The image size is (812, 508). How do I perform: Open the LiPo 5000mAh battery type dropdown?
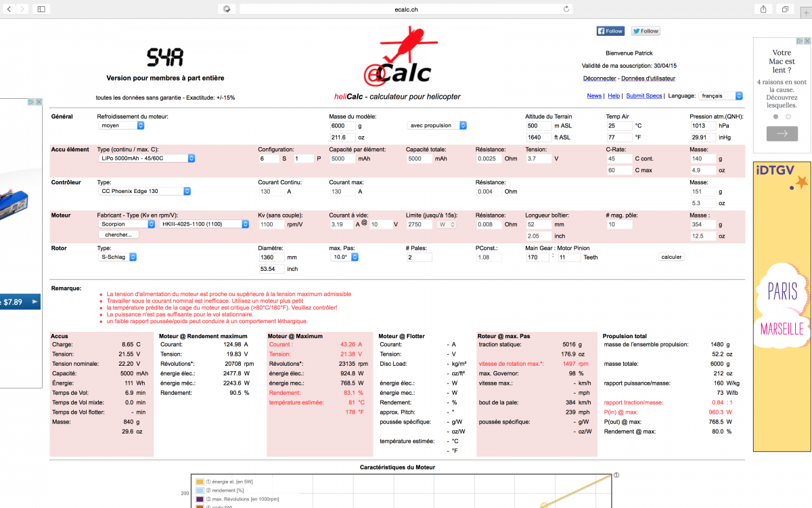click(146, 158)
